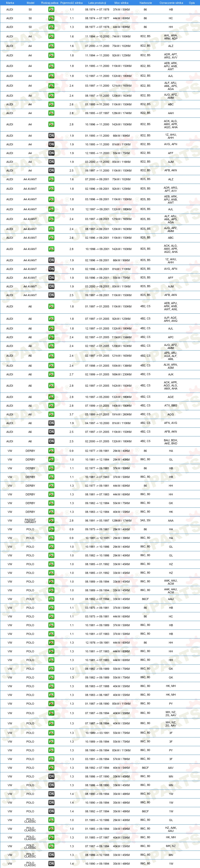Click the 3A5, 35I body code cell
The image size is (200, 868).
(145, 521)
